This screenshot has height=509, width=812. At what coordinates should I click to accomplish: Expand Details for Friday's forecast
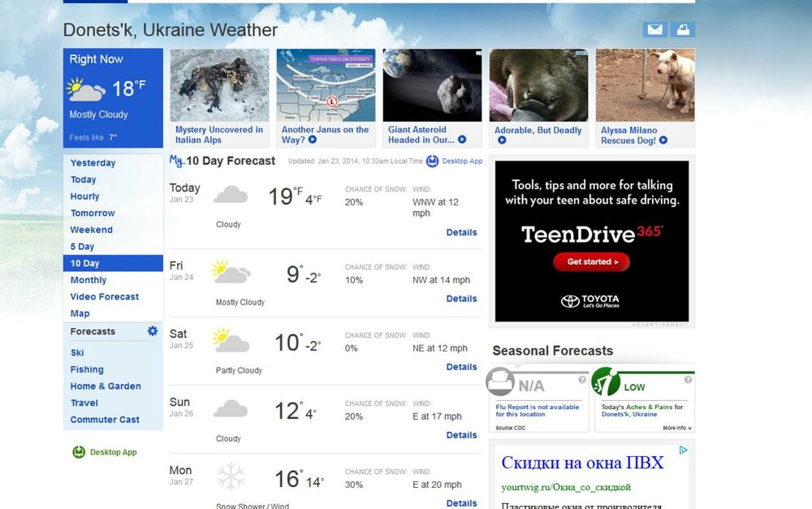(x=461, y=299)
